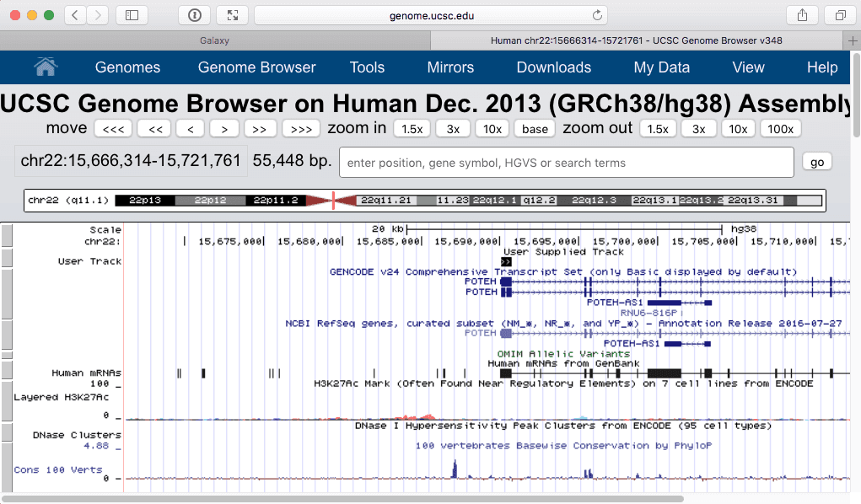Click the UCSC home icon
861x504 pixels.
(x=46, y=67)
